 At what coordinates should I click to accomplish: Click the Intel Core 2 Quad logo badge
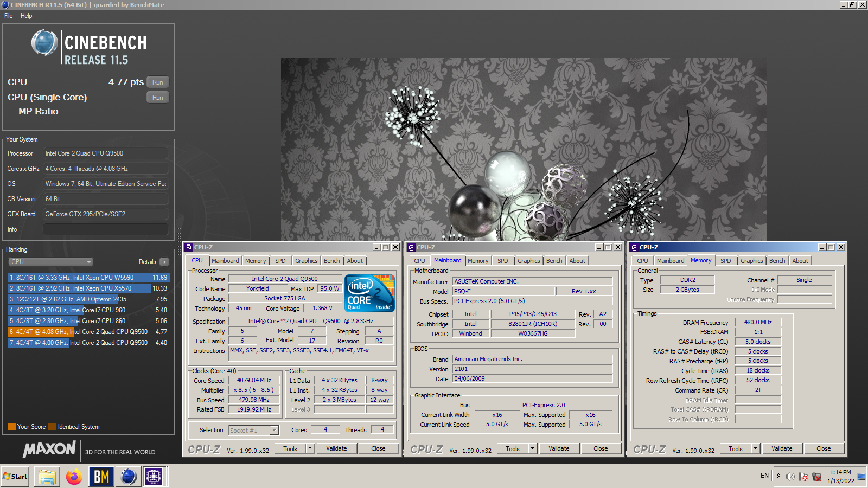(369, 293)
